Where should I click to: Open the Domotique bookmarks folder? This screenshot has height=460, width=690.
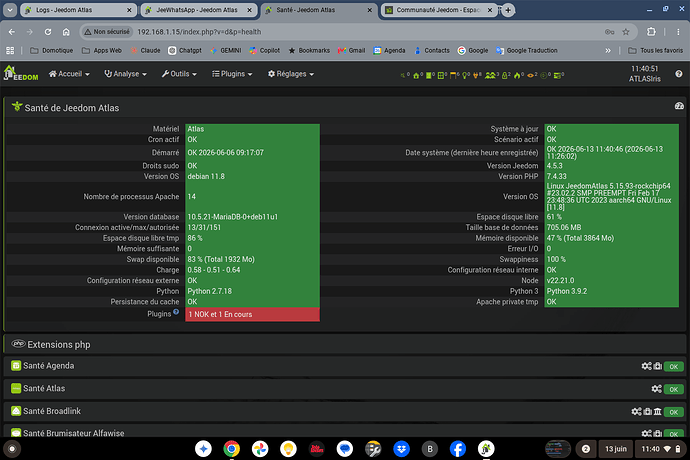51,51
